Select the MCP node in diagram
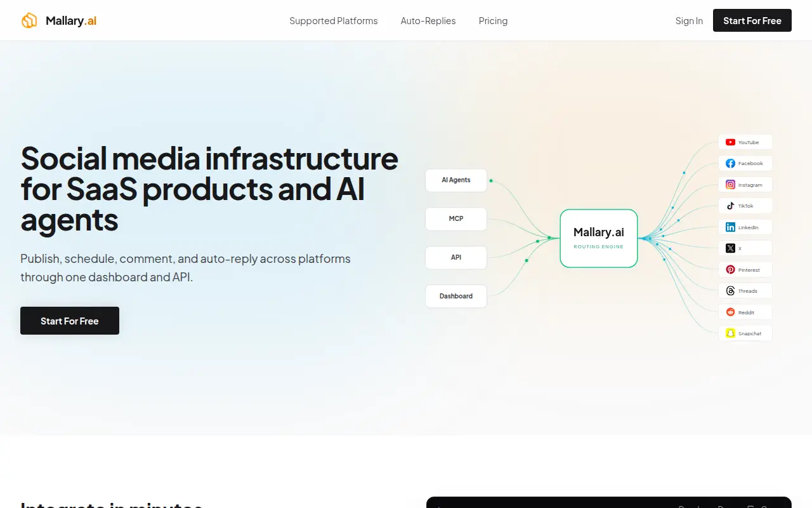This screenshot has width=812, height=508. click(x=456, y=218)
